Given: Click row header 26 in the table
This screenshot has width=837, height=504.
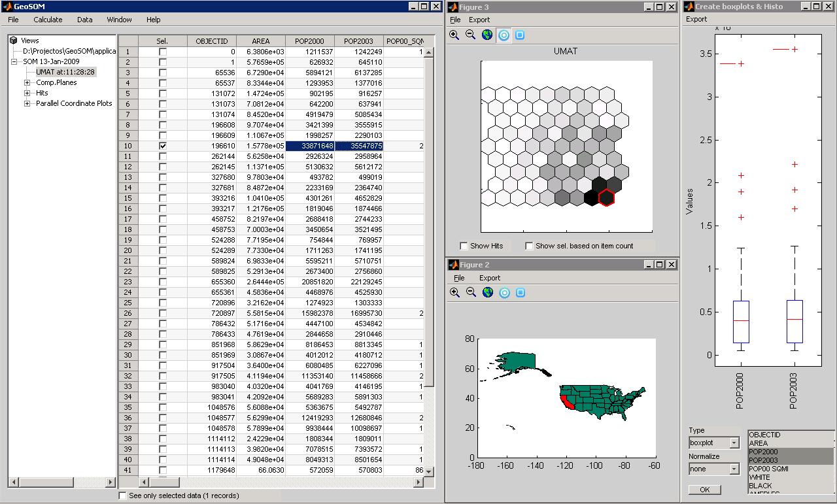Looking at the screenshot, I should pos(128,313).
